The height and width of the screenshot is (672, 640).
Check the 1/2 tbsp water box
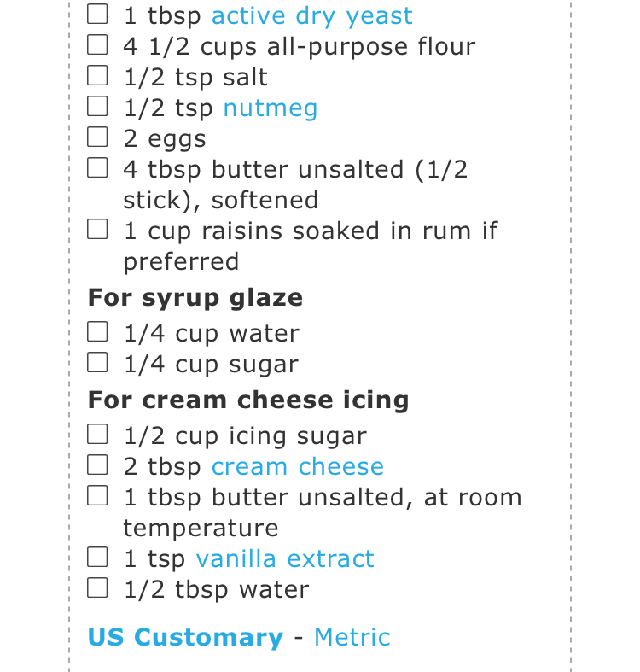click(98, 588)
